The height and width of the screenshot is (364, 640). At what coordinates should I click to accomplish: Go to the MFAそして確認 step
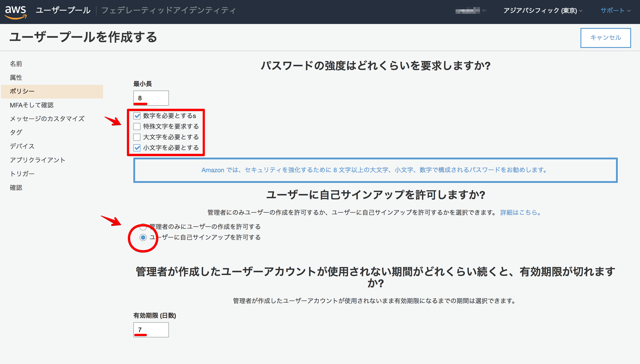[32, 105]
